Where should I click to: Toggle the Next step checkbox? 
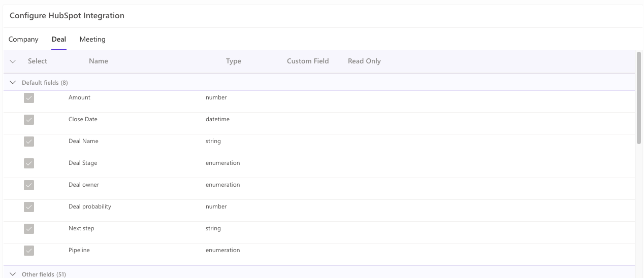point(29,229)
